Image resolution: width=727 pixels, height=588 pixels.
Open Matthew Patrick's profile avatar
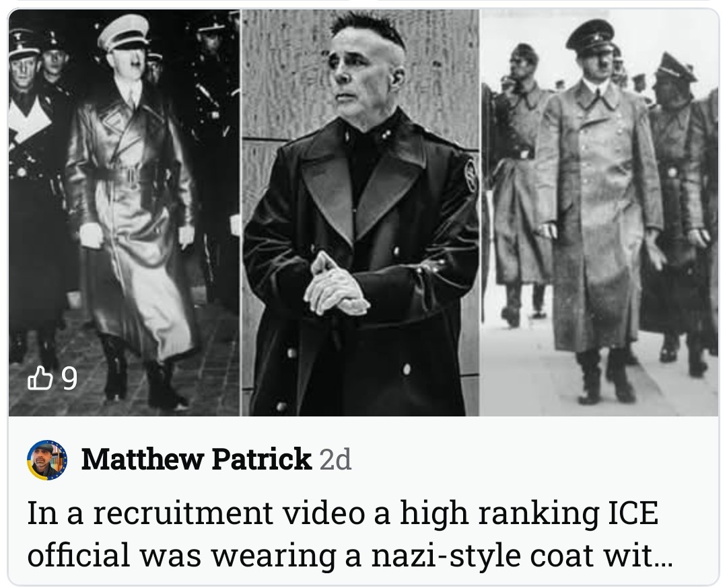(x=47, y=460)
